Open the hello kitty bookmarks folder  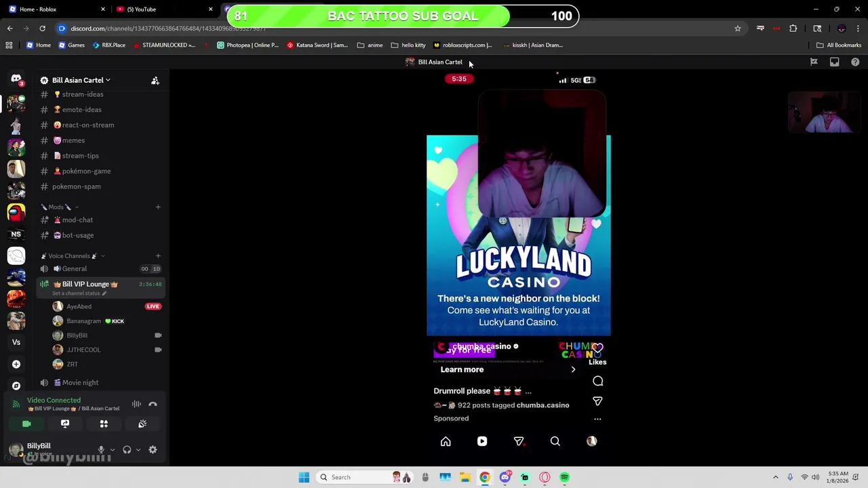pos(408,45)
